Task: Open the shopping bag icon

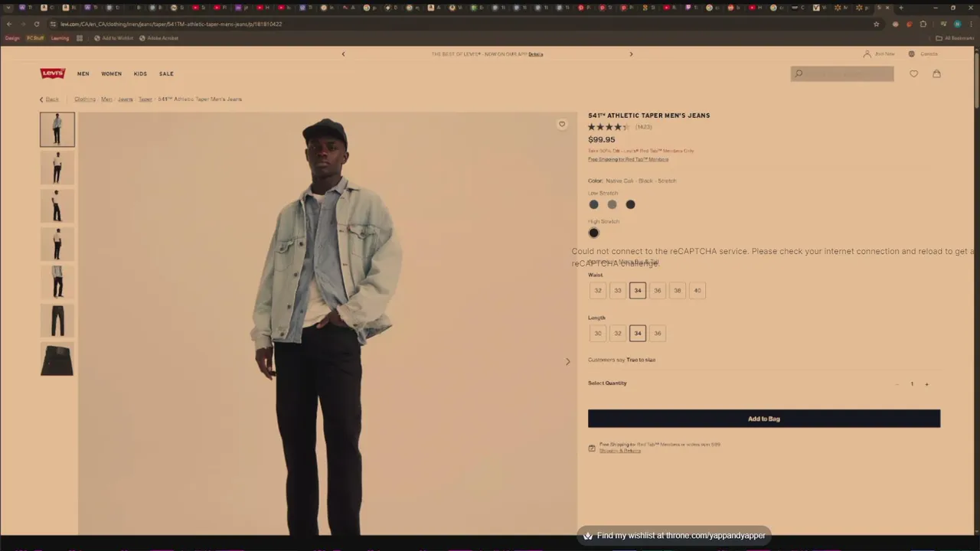Action: coord(936,73)
